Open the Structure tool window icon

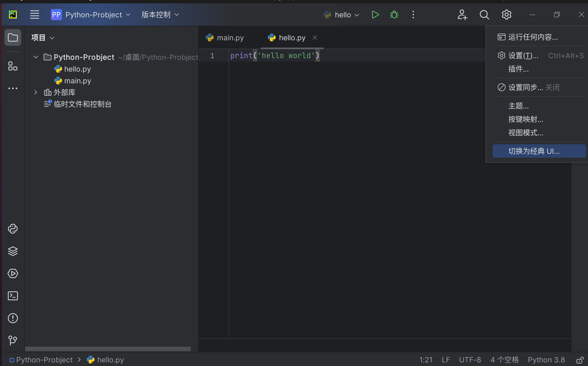pyautogui.click(x=13, y=66)
